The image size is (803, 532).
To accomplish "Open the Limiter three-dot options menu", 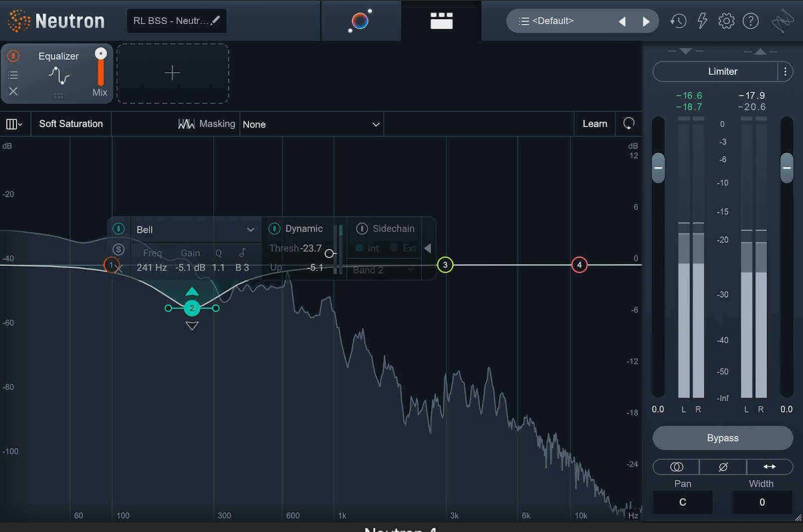I will coord(785,72).
